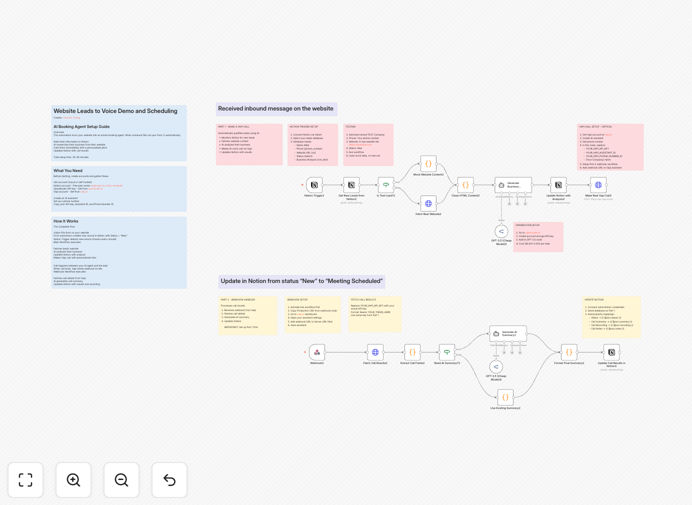Select the pink Vapi call setup note at far right
The height and width of the screenshot is (505, 692).
point(610,147)
